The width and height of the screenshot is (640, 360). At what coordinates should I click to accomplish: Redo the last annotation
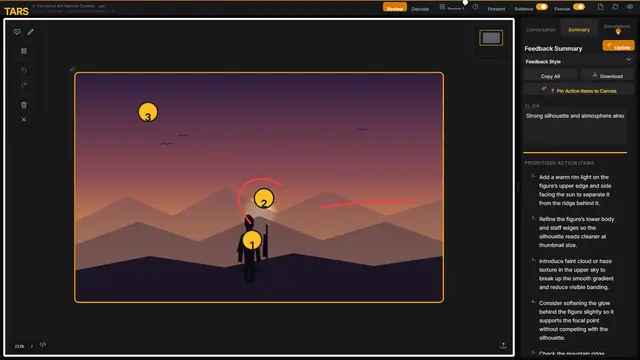tap(24, 85)
